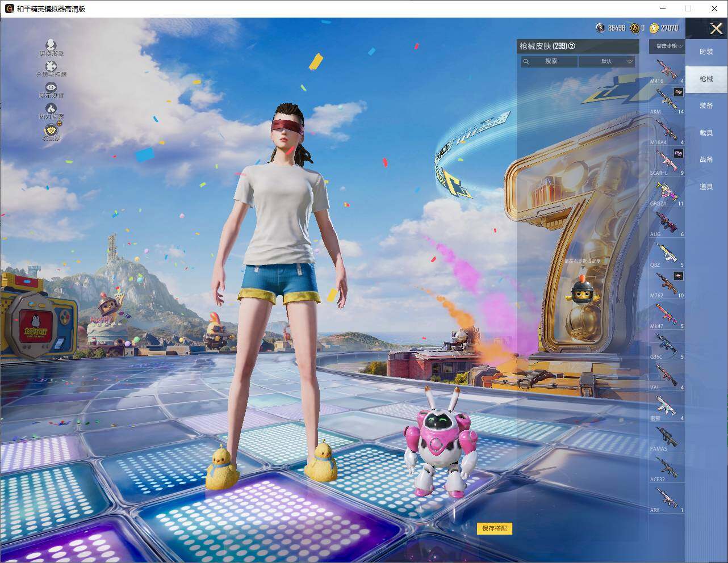Image resolution: width=728 pixels, height=563 pixels.
Task: Click the character model in white T-shirt
Action: click(x=278, y=295)
